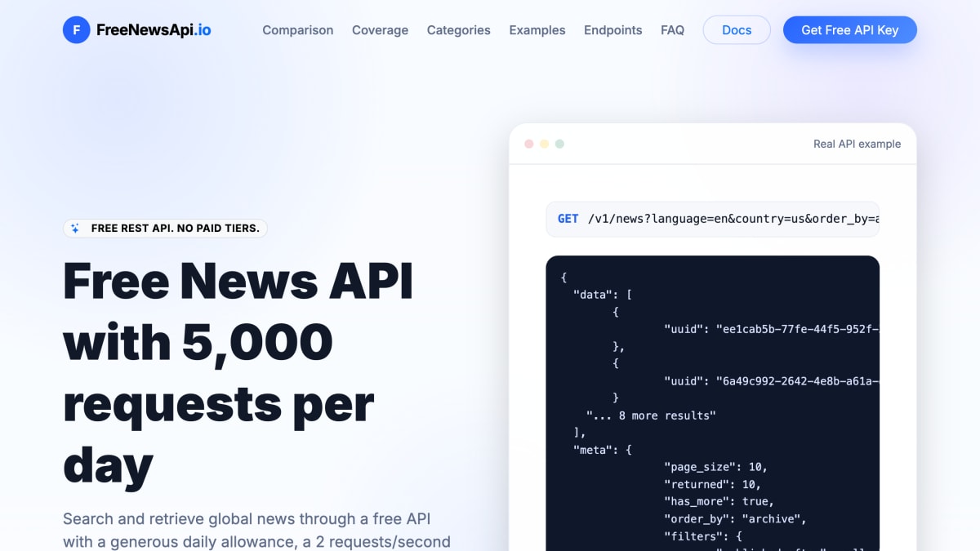Go to the Comparison section

click(x=297, y=30)
